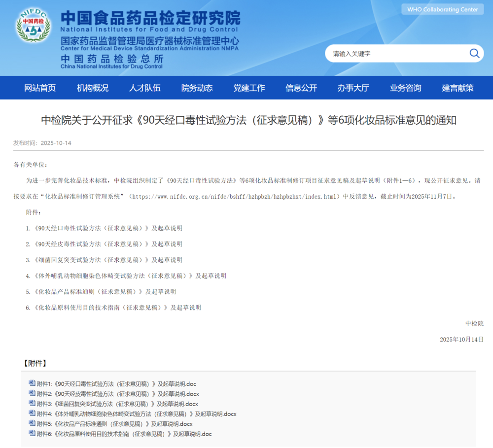Download 附件1 90天经口毒性试验方法 doc file
This screenshot has height=448, width=493.
coord(116,384)
